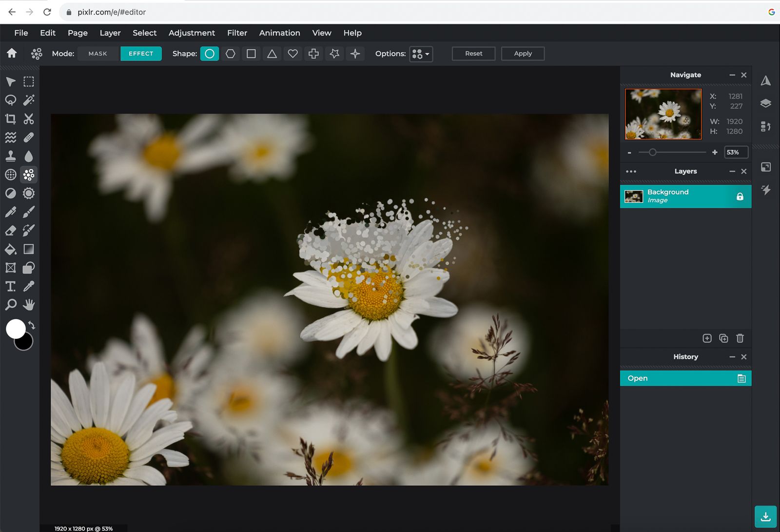Select the Marquee selection tool
780x532 pixels.
pos(29,81)
